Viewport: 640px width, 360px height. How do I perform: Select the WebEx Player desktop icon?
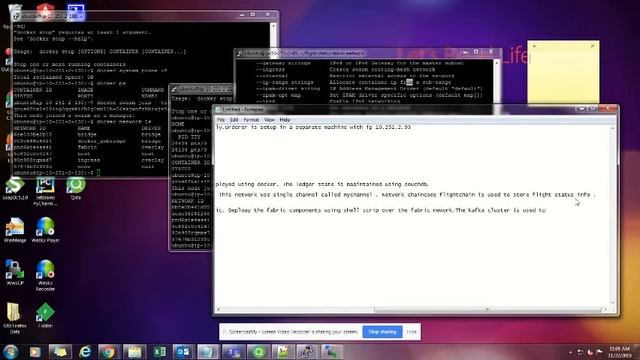pyautogui.click(x=45, y=231)
